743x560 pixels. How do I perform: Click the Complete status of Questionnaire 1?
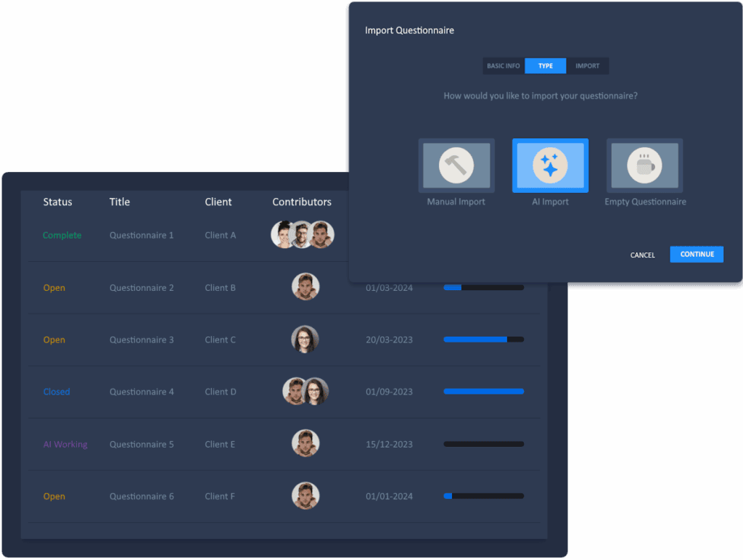pyautogui.click(x=62, y=235)
